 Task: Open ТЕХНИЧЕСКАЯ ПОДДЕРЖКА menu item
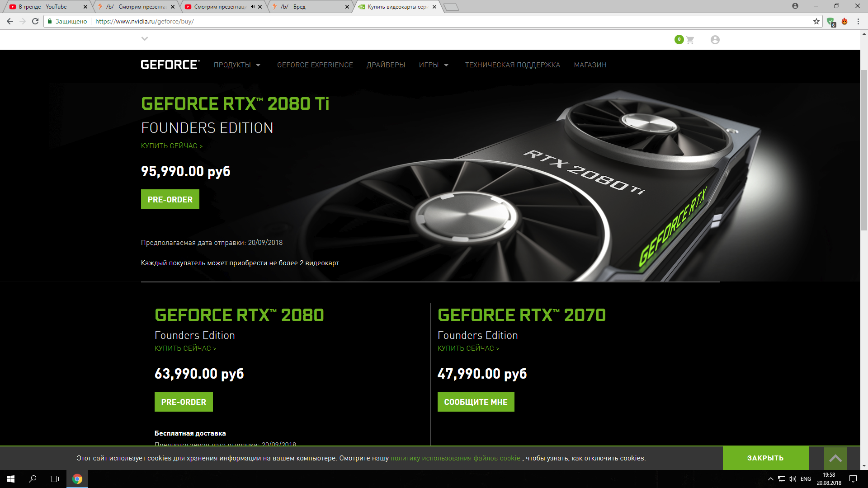[513, 65]
